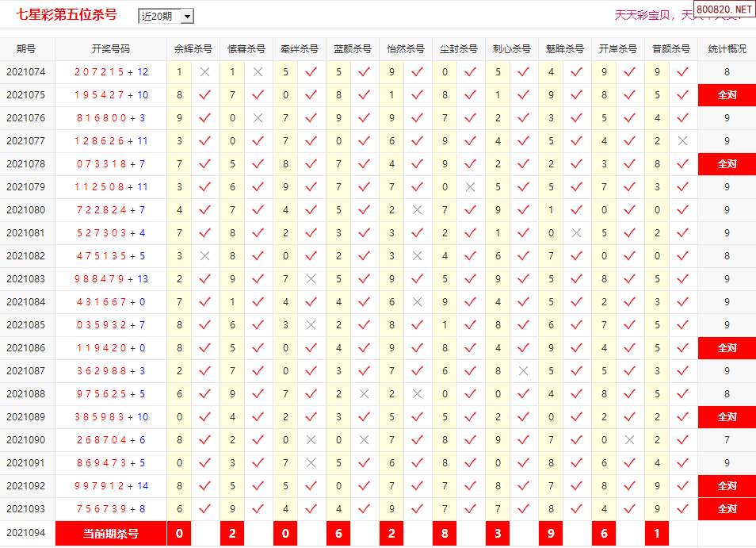Viewport: 756px width, 548px height.
Task: Click the 怡然杀号 column header
Action: pyautogui.click(x=406, y=48)
